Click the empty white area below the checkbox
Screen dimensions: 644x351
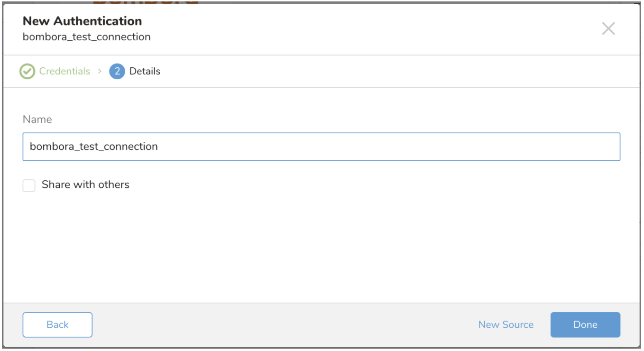tap(321, 247)
